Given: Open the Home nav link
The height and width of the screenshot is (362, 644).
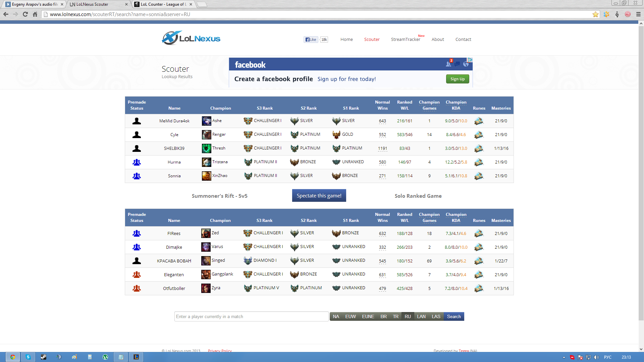Looking at the screenshot, I should point(346,40).
